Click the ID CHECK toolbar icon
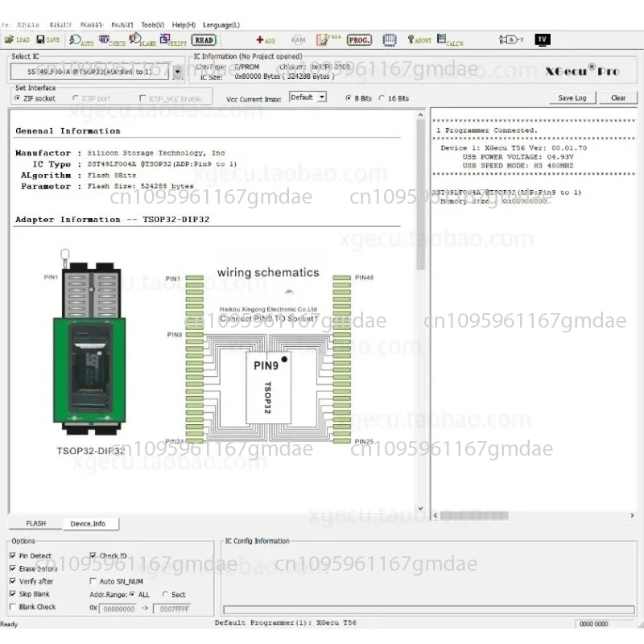 [112, 39]
